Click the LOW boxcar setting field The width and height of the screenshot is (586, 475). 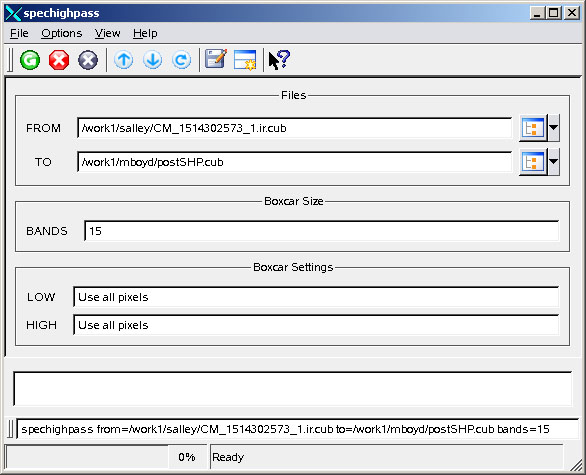pyautogui.click(x=316, y=297)
